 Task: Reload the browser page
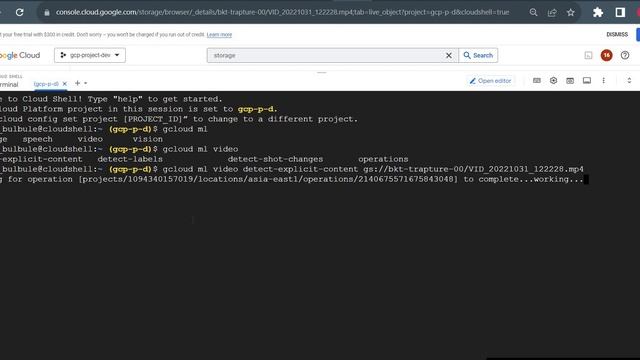19,12
